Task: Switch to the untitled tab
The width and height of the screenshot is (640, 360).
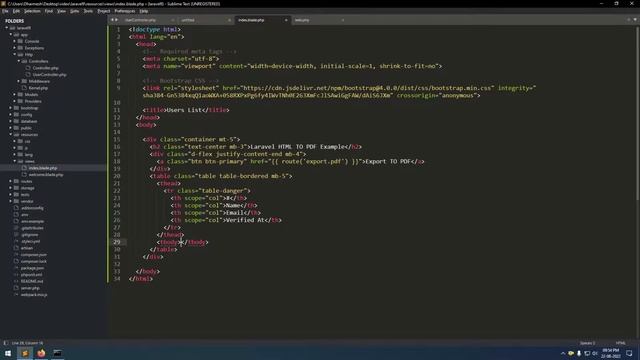Action: [188, 20]
